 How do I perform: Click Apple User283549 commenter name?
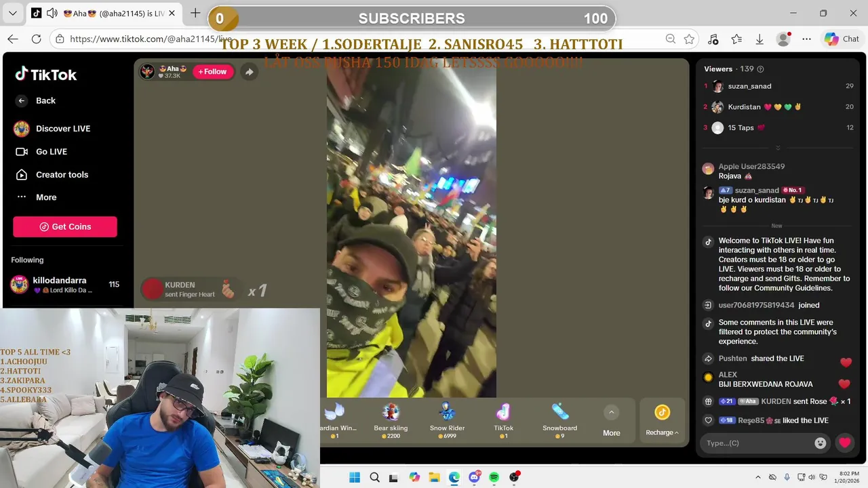click(x=751, y=167)
